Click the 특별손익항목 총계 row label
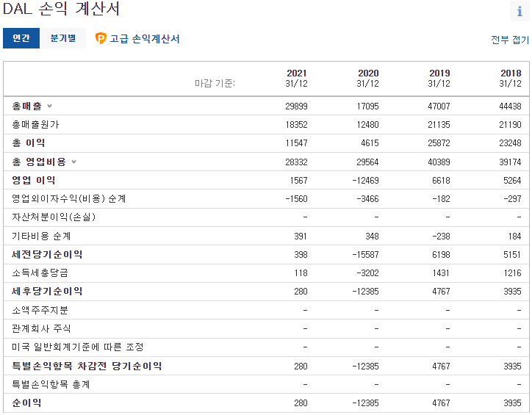The width and height of the screenshot is (532, 415). coord(51,384)
